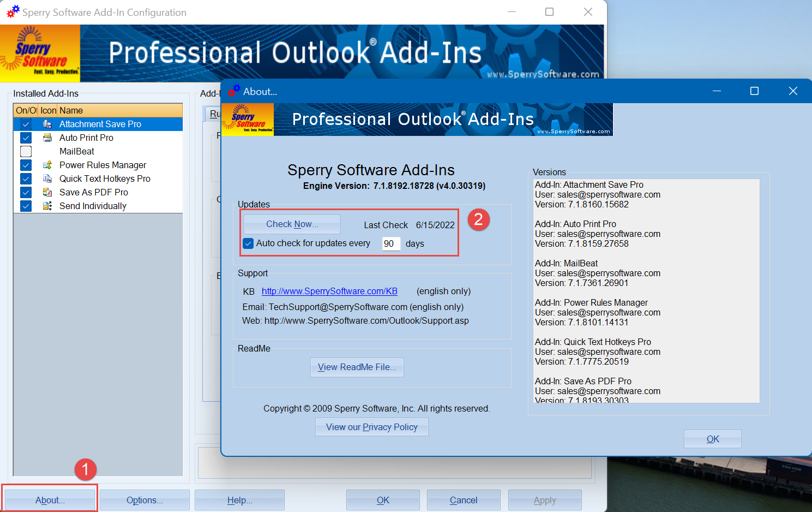Screen dimensions: 812x512
Task: Select Save As PDF Pro in list
Action: coord(98,192)
